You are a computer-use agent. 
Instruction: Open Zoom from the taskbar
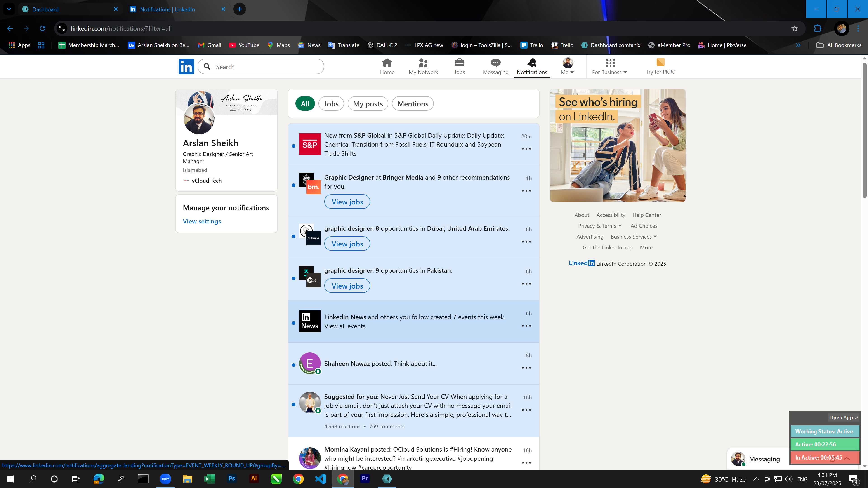165,479
